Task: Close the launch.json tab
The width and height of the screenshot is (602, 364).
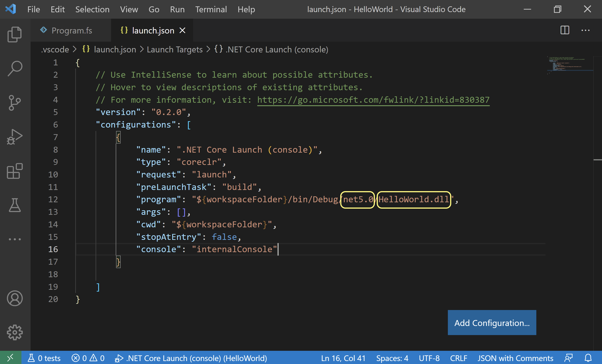Action: [x=182, y=31]
